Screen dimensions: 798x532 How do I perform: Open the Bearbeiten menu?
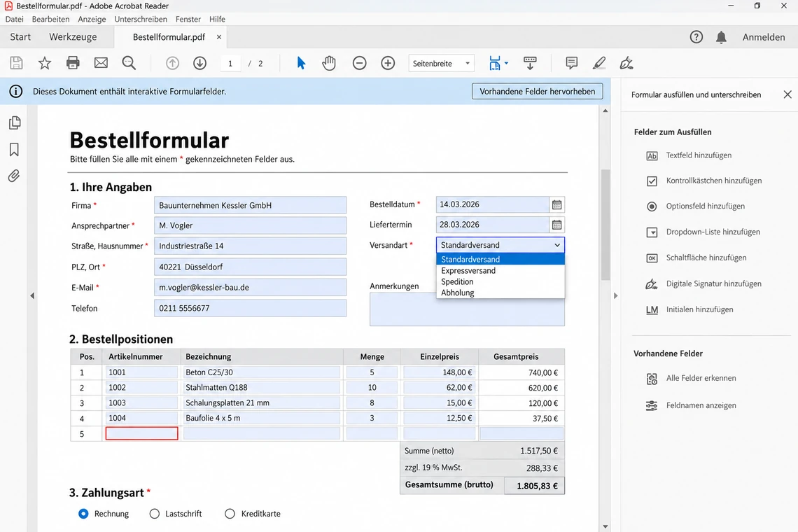[50, 20]
